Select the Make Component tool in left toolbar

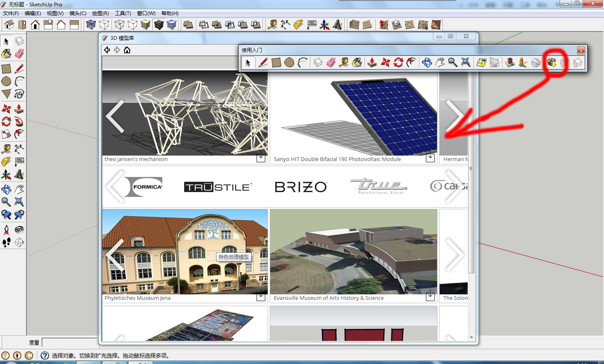(x=19, y=41)
